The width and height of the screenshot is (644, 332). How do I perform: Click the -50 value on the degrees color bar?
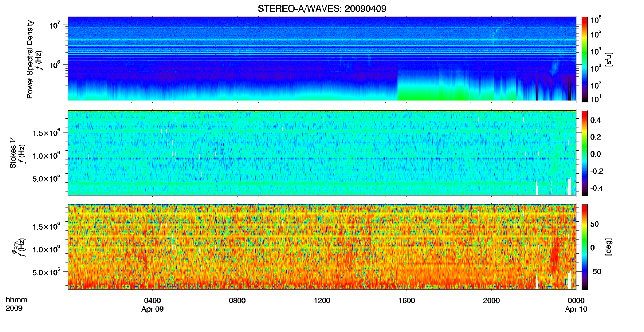pos(596,271)
